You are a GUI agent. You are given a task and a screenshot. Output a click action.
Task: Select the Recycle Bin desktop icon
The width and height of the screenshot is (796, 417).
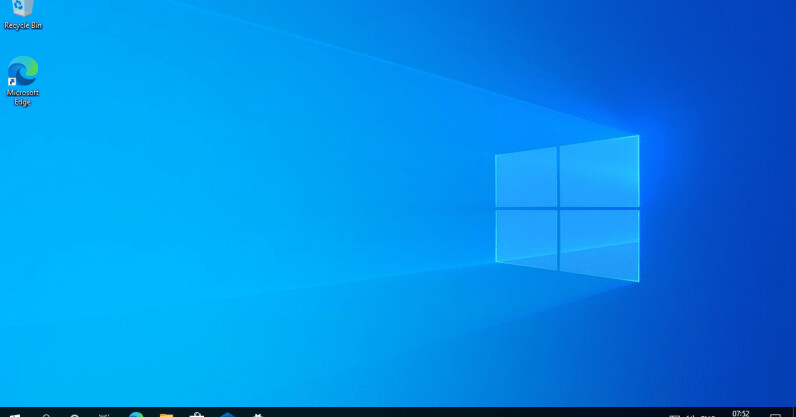click(22, 8)
